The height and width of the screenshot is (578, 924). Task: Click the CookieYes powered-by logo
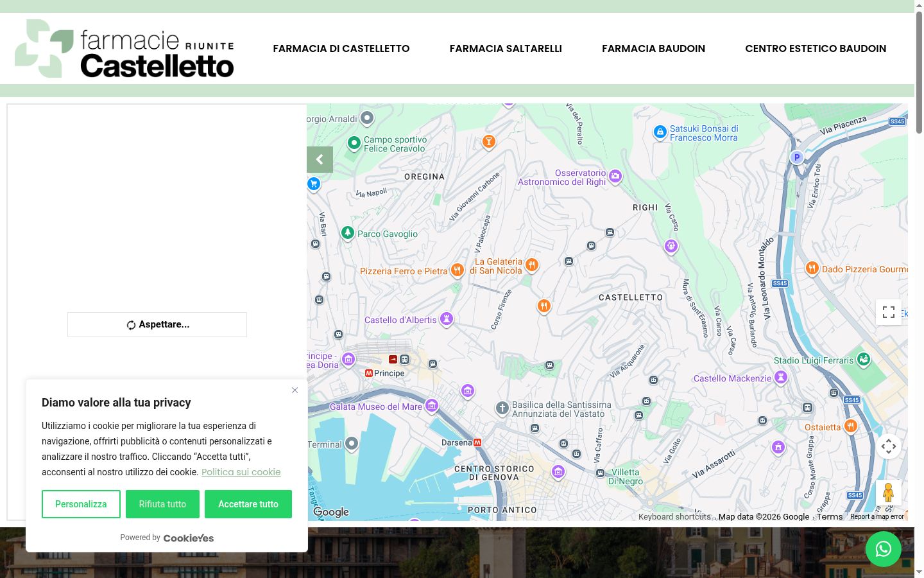pos(189,538)
